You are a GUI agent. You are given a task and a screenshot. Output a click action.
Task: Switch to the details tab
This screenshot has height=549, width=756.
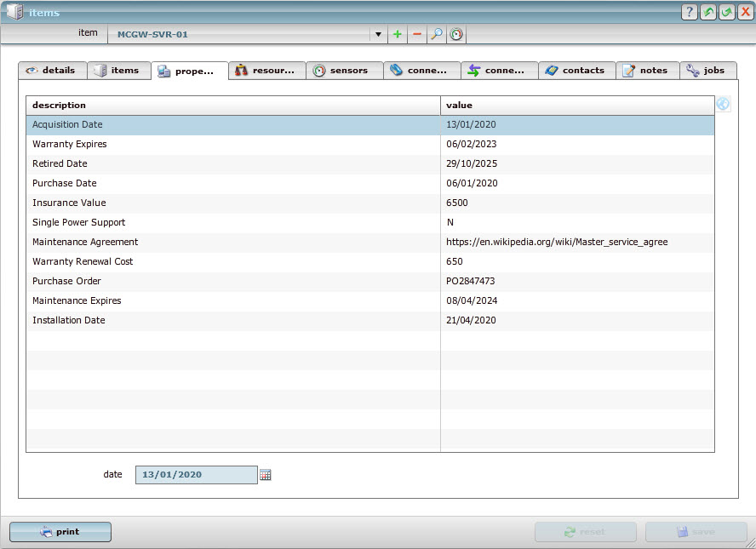point(51,71)
